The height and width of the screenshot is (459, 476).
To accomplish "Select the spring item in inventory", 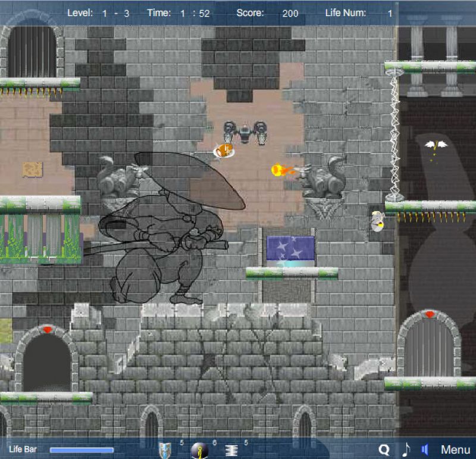I will [x=231, y=451].
